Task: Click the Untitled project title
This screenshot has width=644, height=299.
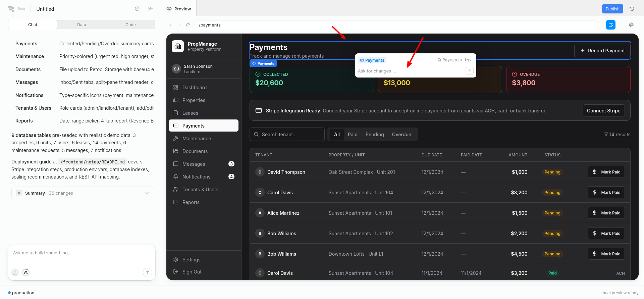Action: click(45, 9)
